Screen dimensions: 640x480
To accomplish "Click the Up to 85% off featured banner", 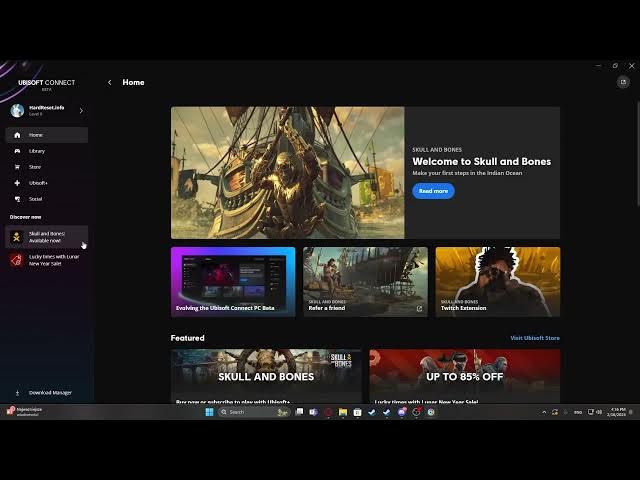I will click(x=464, y=376).
